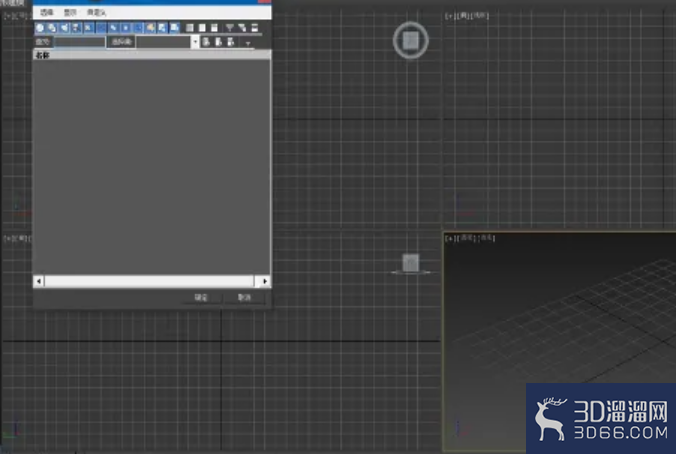Open perspective viewport shading mode label

click(486, 238)
